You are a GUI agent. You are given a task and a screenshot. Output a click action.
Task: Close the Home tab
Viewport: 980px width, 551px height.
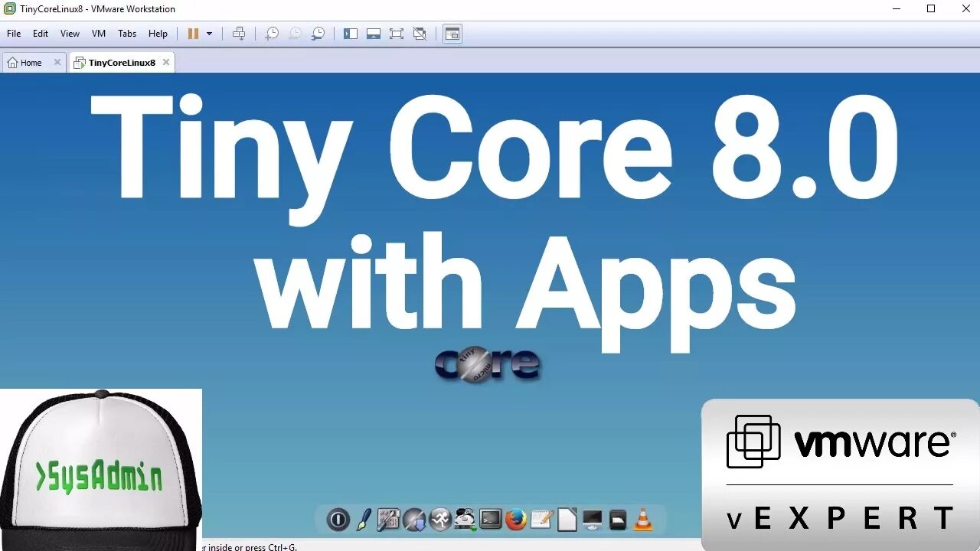pyautogui.click(x=57, y=63)
